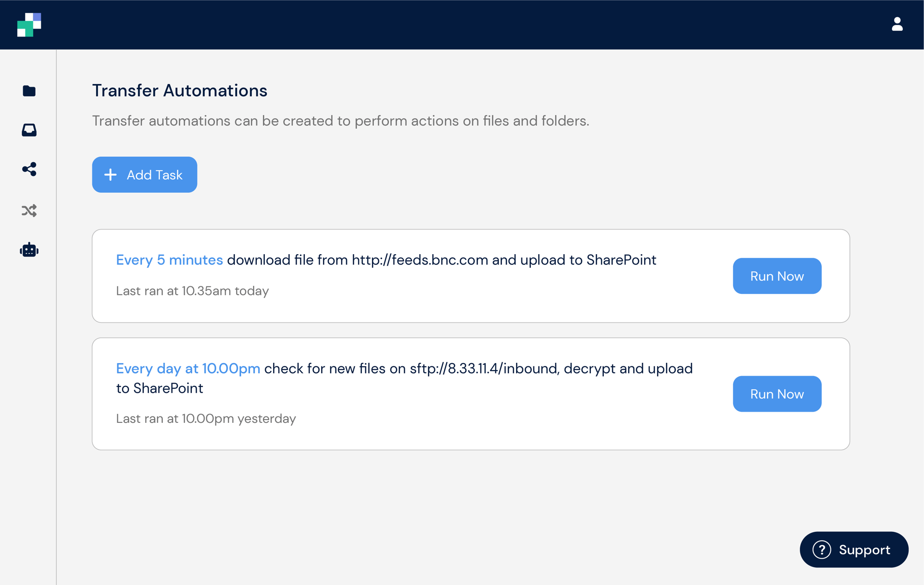The width and height of the screenshot is (924, 585).
Task: Click 'Last ran at 10.35am today' text
Action: (x=192, y=291)
